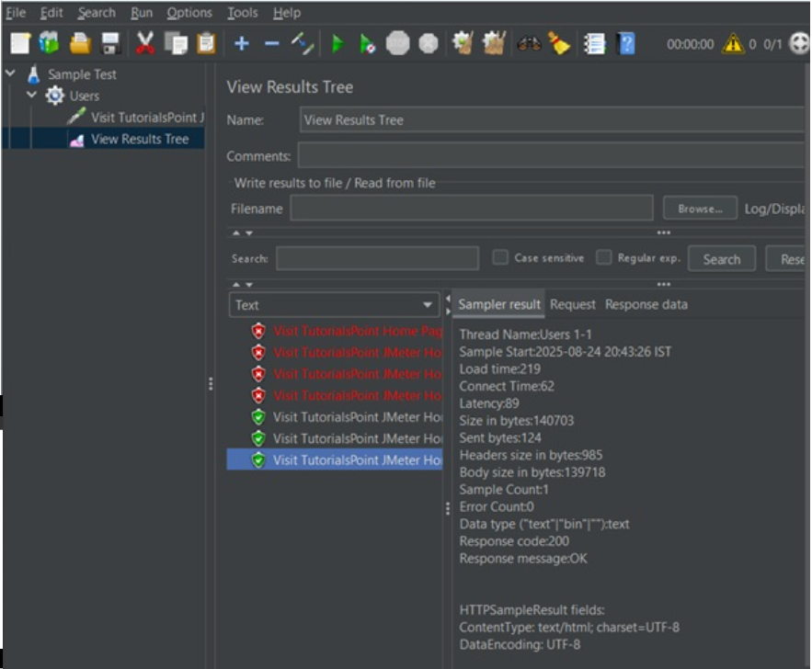
Task: Click the Clear All broom icon
Action: [x=560, y=43]
